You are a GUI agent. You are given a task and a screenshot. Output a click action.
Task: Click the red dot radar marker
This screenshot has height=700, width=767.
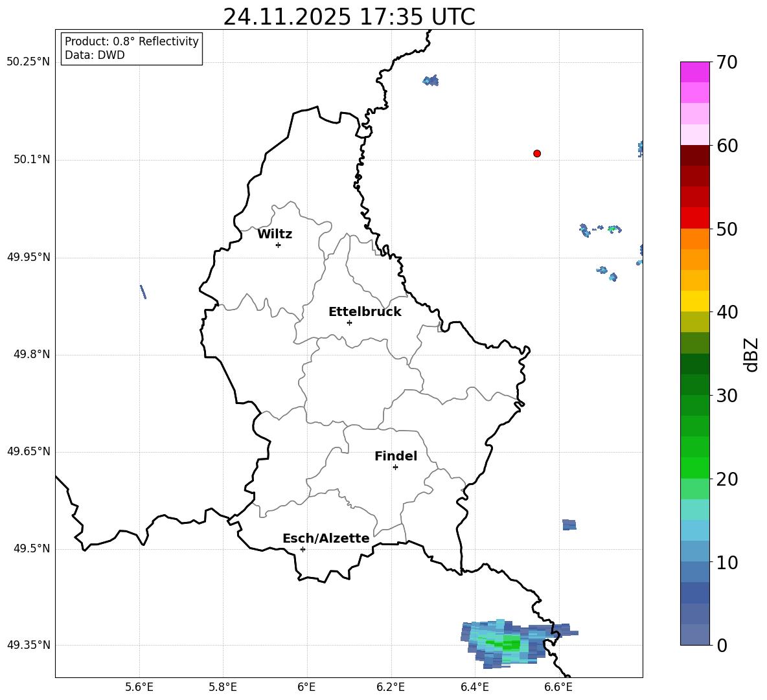tap(537, 153)
